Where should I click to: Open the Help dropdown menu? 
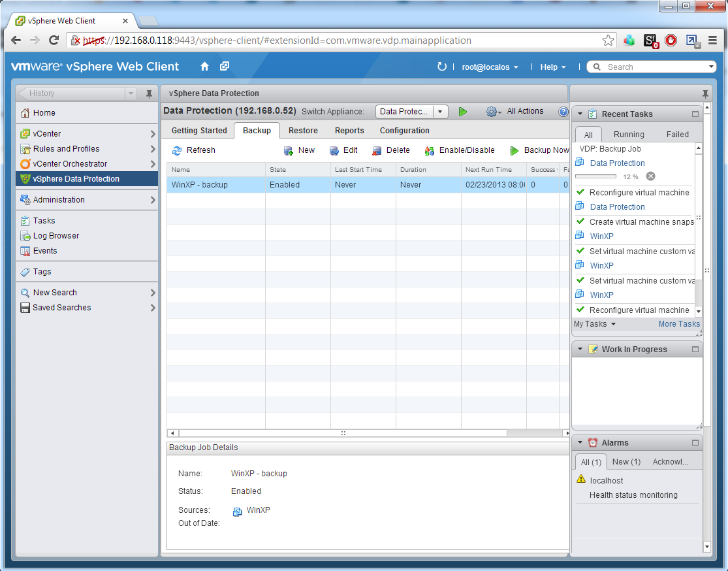tap(553, 67)
